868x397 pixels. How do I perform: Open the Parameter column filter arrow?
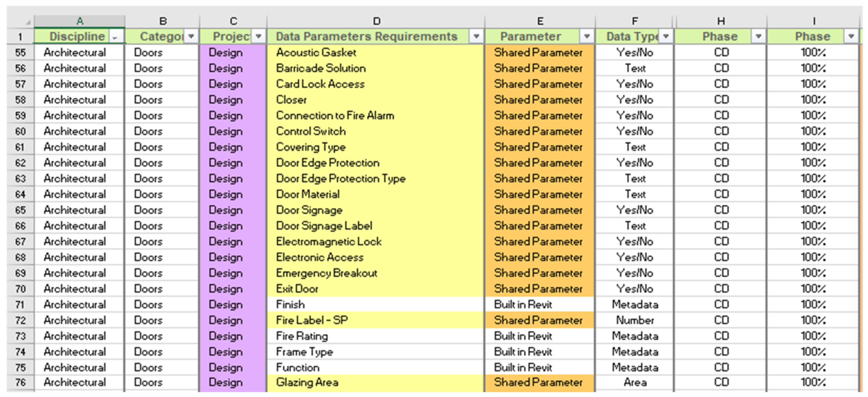587,36
